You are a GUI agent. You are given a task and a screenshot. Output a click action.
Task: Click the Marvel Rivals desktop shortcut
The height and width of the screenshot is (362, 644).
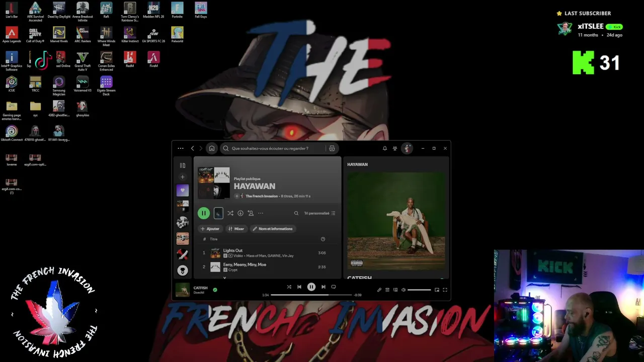[59, 35]
